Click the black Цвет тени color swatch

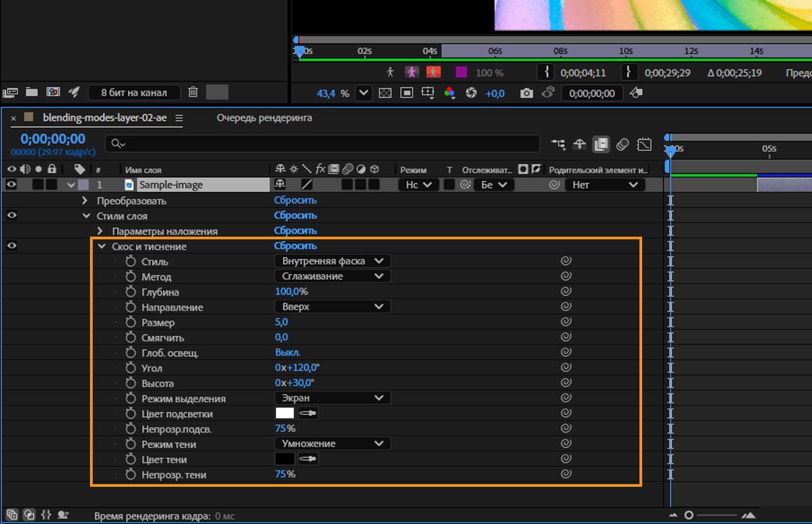coord(285,459)
